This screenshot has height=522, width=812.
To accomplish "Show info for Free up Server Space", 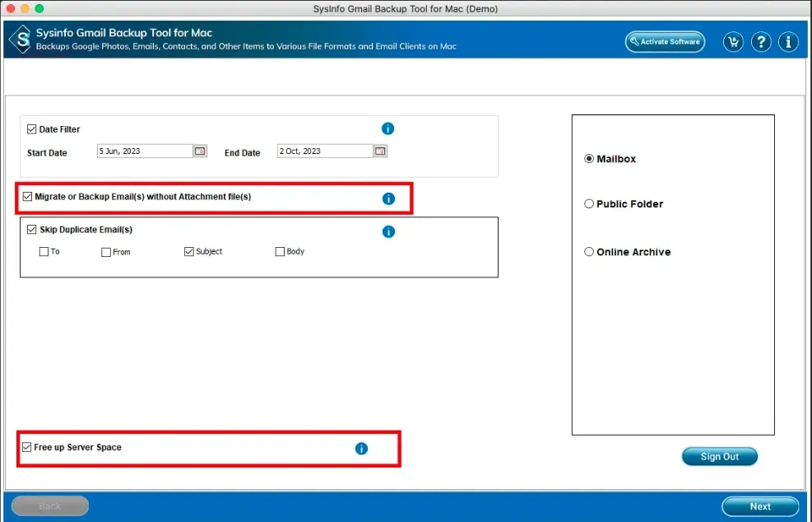I will point(361,449).
